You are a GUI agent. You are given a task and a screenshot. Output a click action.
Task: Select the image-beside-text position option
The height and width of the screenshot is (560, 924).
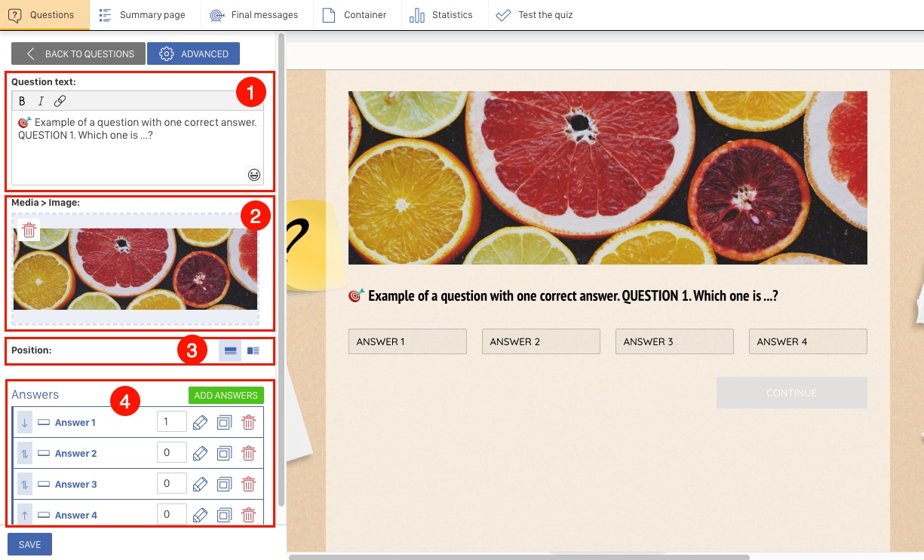(253, 350)
